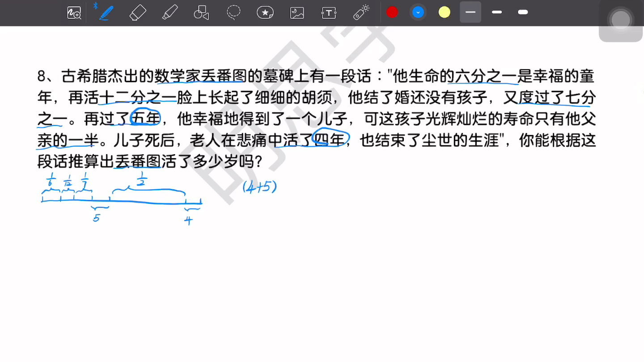Select the Eraser tool
644x362 pixels.
tap(138, 13)
